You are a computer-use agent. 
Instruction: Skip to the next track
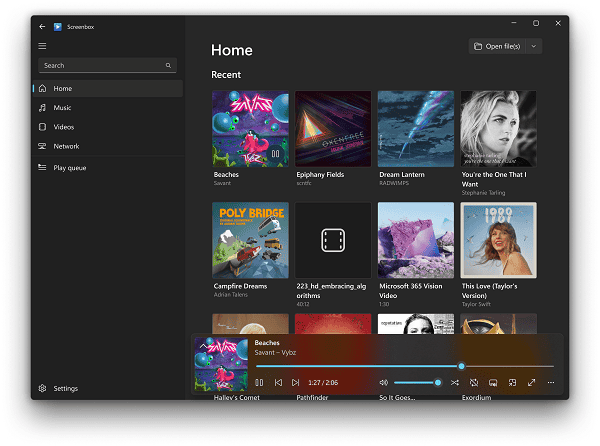(295, 383)
